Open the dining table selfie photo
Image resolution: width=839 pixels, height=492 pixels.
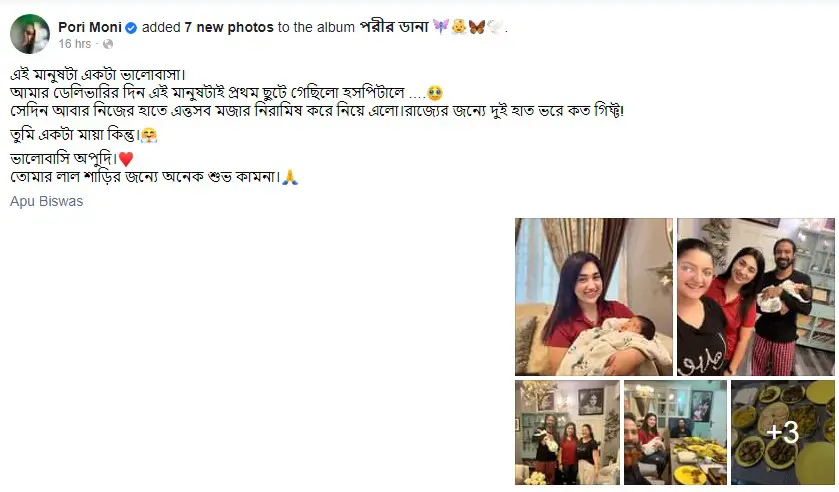[675, 433]
